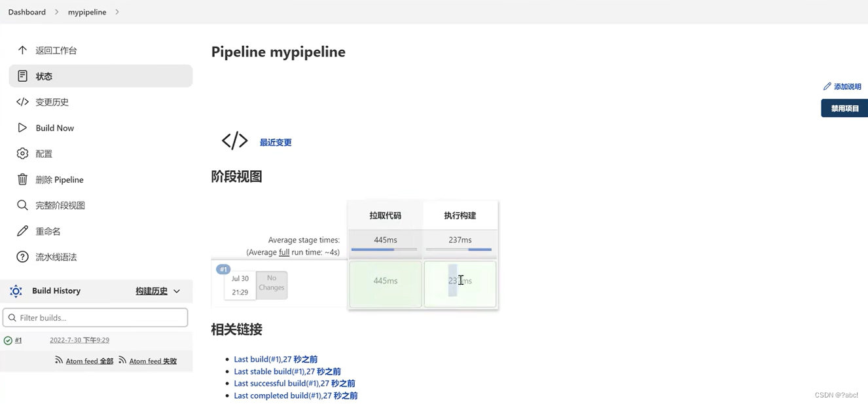The width and height of the screenshot is (868, 404).
Task: Expand the 构建历史 dropdown chevron
Action: tap(177, 291)
